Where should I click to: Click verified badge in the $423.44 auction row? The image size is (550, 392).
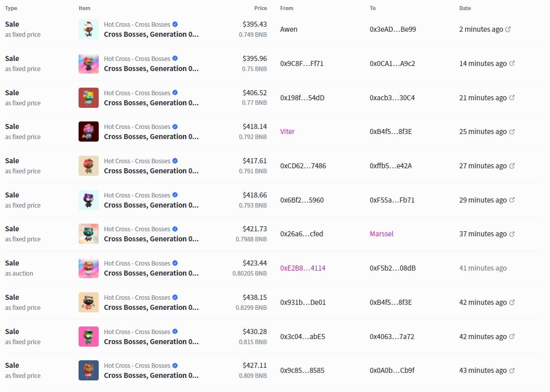[175, 263]
